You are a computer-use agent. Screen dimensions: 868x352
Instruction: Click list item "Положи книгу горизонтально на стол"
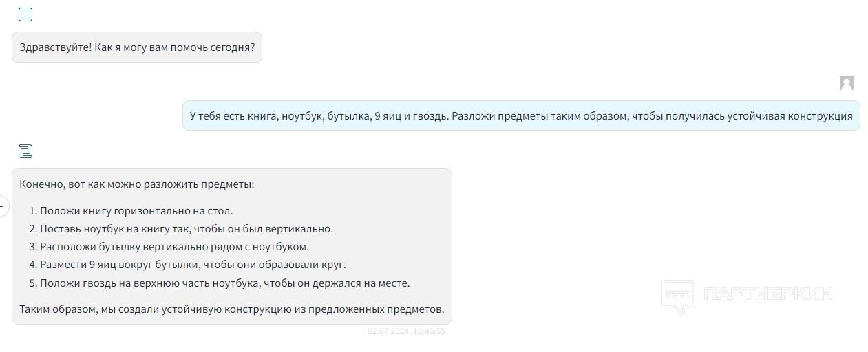pyautogui.click(x=136, y=211)
